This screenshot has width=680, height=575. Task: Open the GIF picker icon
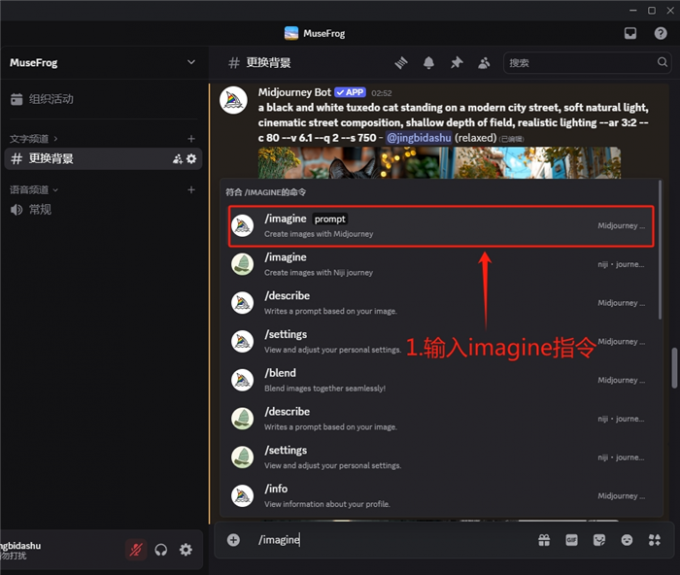[x=572, y=540]
